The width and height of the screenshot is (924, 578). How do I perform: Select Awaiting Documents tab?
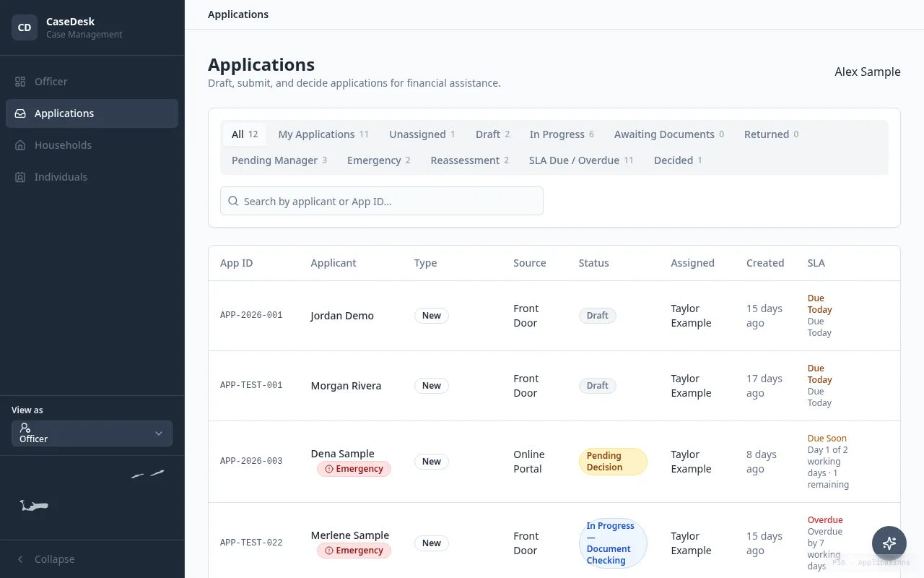669,134
